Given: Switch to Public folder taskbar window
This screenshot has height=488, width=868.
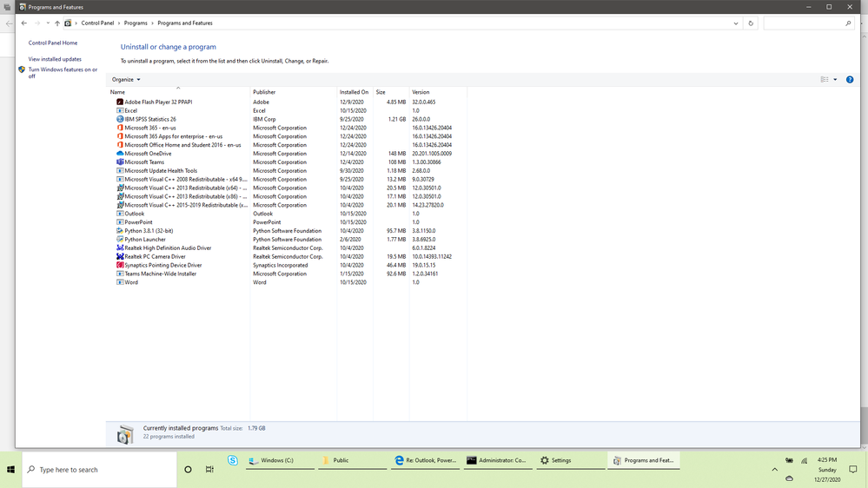Looking at the screenshot, I should coord(352,460).
